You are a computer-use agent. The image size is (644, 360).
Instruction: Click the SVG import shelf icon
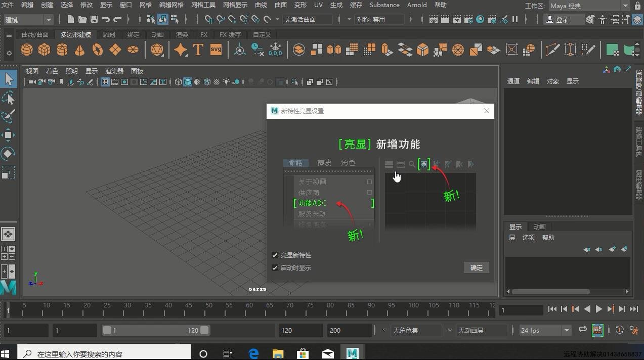(216, 50)
